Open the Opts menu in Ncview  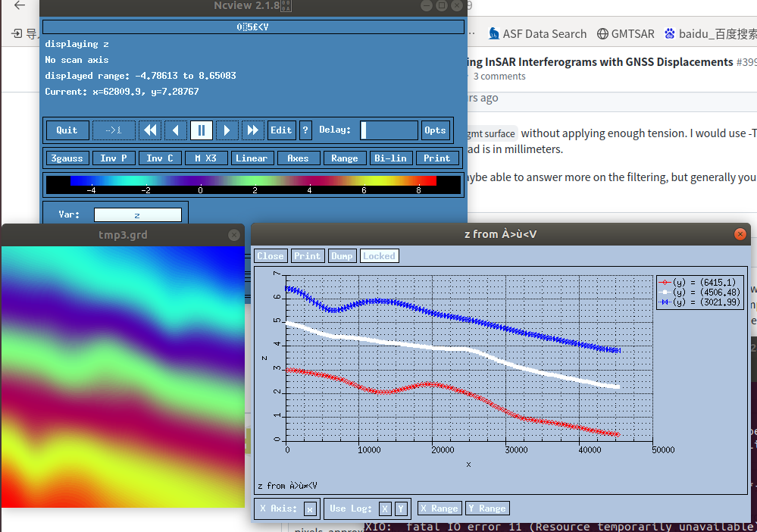436,130
